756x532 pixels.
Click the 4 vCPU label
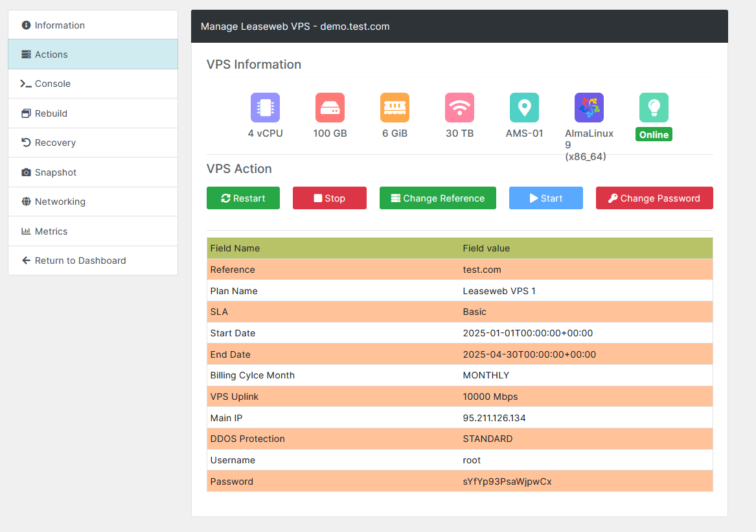[x=265, y=133]
